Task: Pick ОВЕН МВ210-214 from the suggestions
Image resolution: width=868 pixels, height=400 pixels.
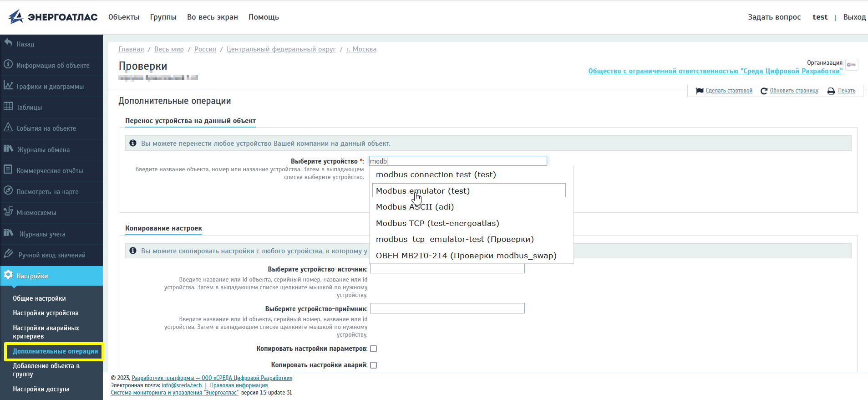Action: tap(466, 256)
